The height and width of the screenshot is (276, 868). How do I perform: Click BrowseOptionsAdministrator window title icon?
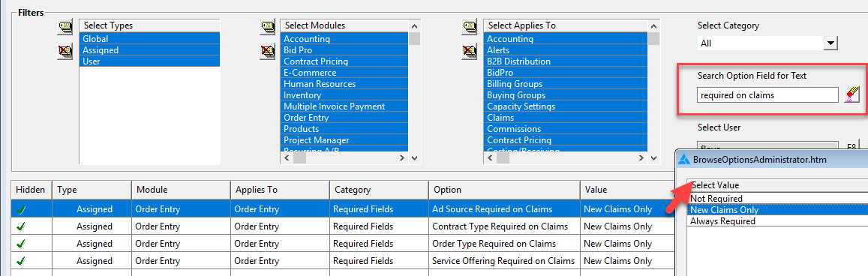(x=684, y=160)
